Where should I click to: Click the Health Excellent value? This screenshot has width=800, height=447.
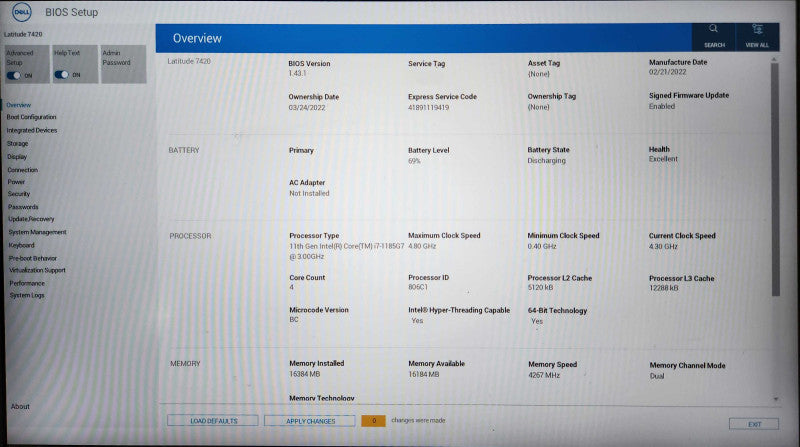click(663, 159)
